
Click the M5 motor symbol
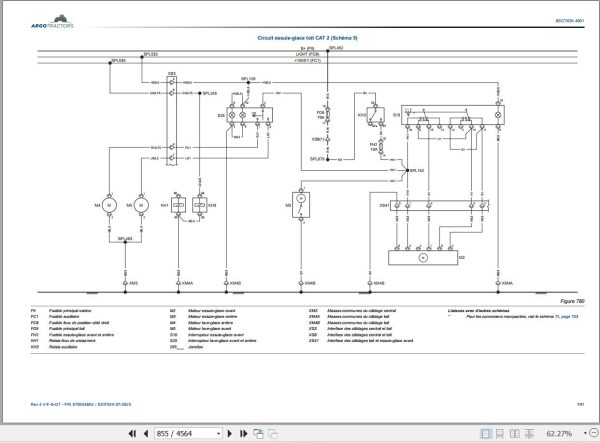coord(141,205)
